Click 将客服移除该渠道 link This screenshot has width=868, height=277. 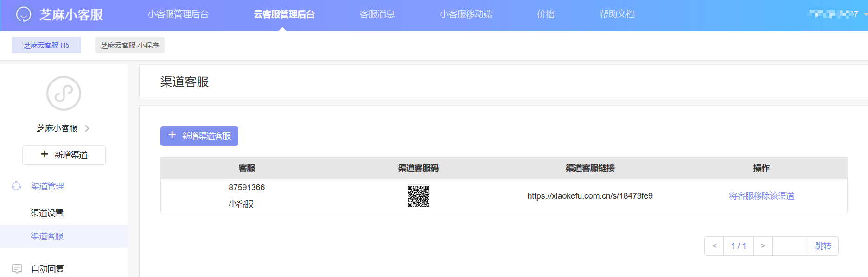click(761, 196)
